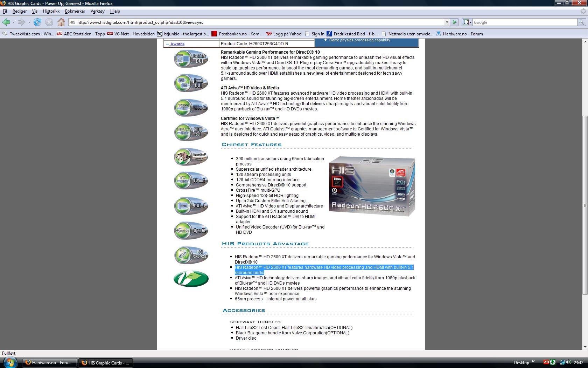The image size is (588, 368).
Task: Click the scrollbar up arrow
Action: pyautogui.click(x=584, y=41)
